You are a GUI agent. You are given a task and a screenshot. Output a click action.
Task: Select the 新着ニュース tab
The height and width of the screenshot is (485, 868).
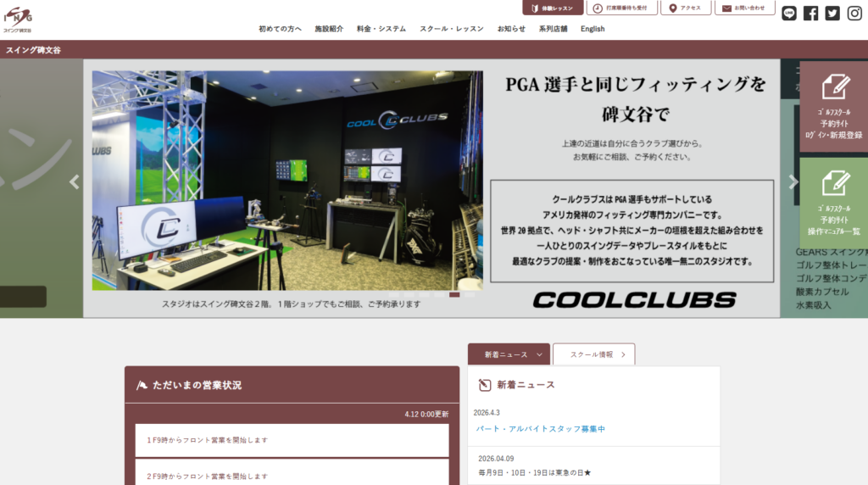[x=509, y=354]
